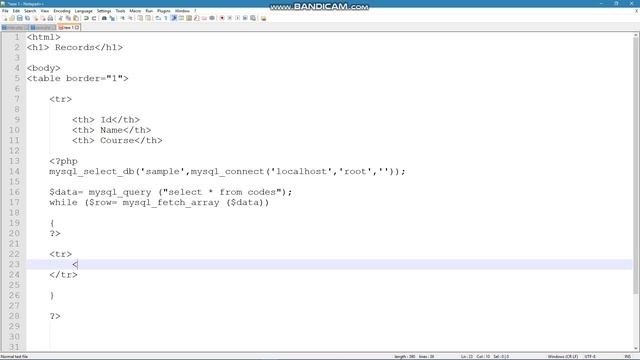The height and width of the screenshot is (360, 640).
Task: Toggle the indent guide icon
Action: [x=173, y=18]
